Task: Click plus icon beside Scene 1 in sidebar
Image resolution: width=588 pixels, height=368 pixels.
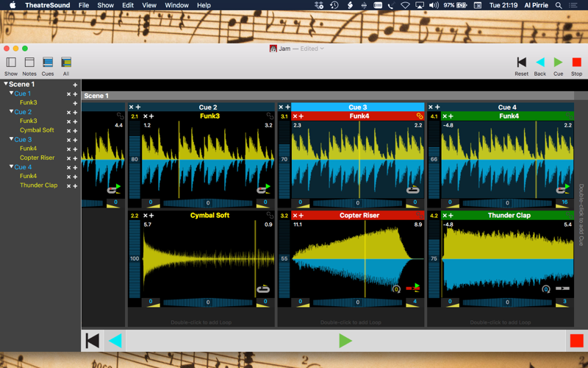Action: click(x=75, y=85)
